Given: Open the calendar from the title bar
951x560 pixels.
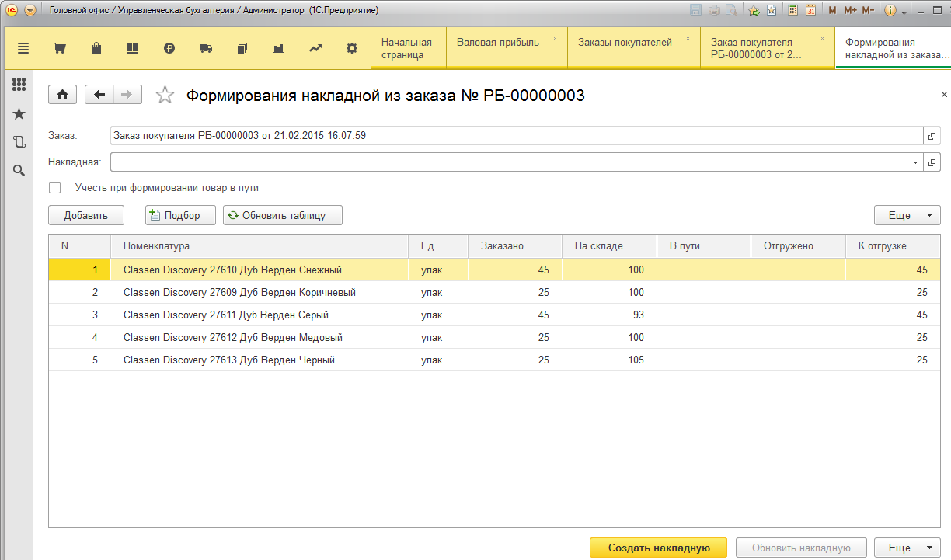Looking at the screenshot, I should [810, 10].
